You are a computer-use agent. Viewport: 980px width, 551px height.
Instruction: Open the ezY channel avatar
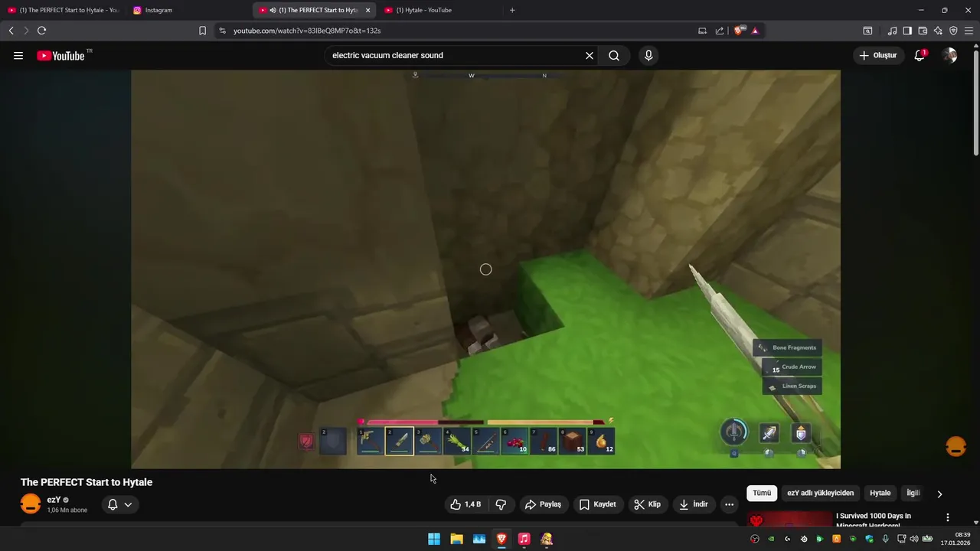coord(31,504)
